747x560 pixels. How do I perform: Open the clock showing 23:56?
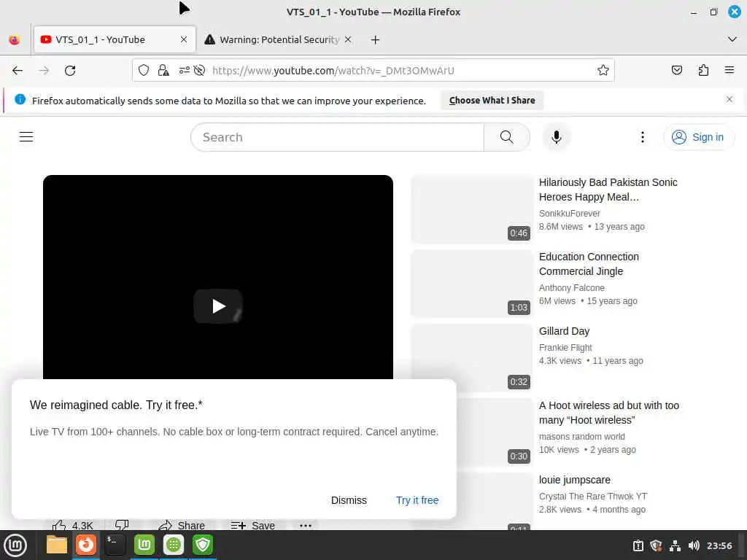click(719, 545)
